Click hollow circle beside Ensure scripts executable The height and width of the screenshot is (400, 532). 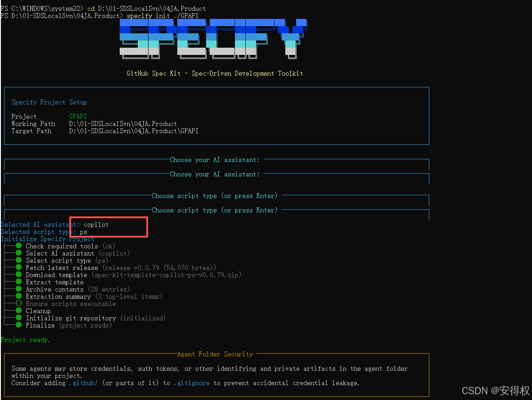[18, 303]
